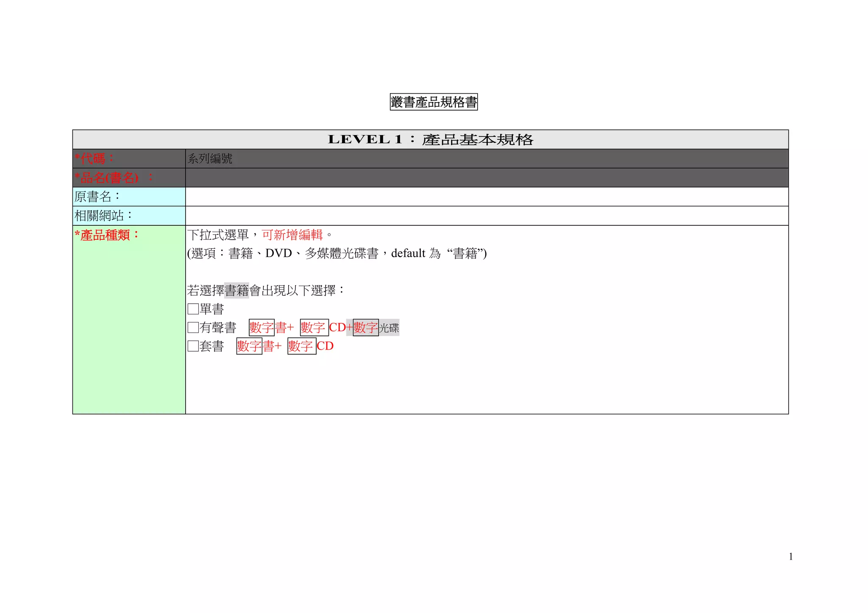The image size is (868, 613).
Task: Check the 有聲書 checkbox
Action: point(193,327)
